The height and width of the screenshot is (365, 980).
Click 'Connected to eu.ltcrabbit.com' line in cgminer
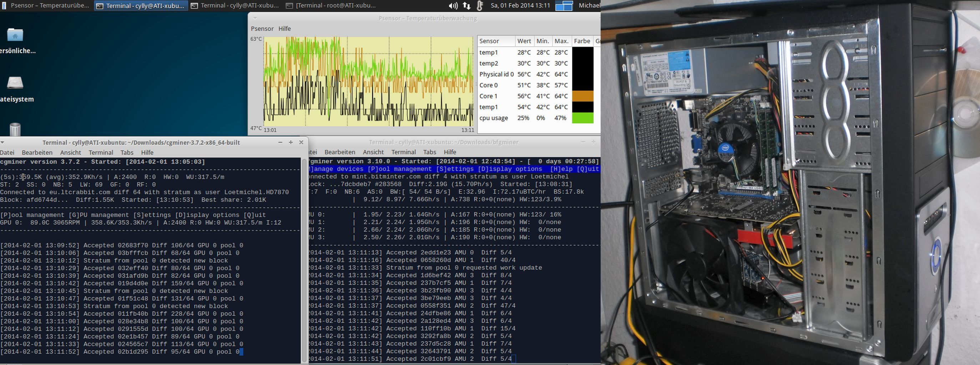click(145, 192)
